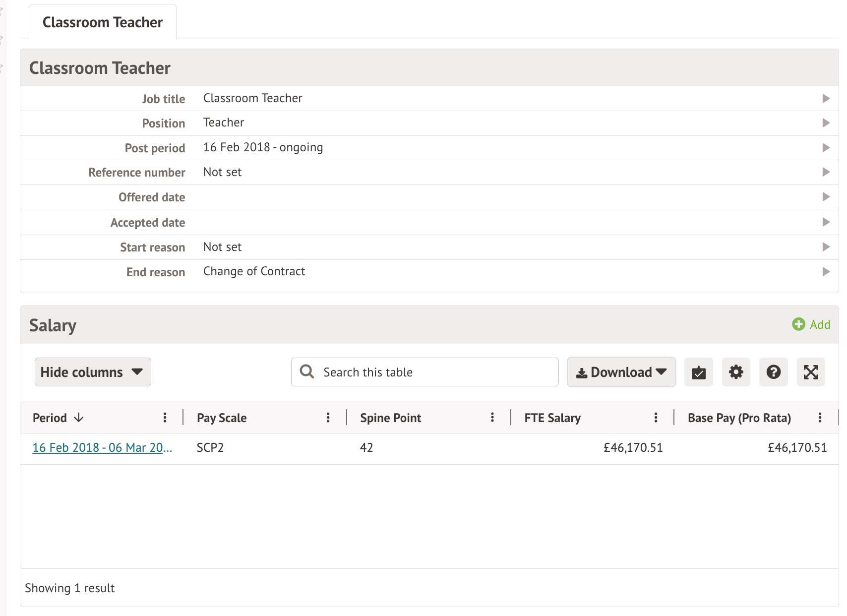Expand the salary table to fullscreen
This screenshot has width=847, height=616.
(x=811, y=372)
